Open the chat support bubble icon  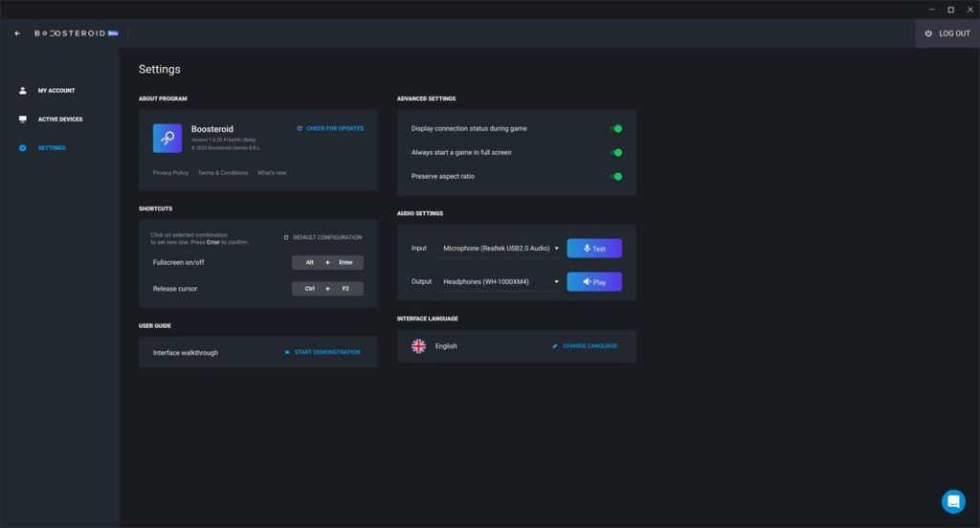tap(953, 501)
